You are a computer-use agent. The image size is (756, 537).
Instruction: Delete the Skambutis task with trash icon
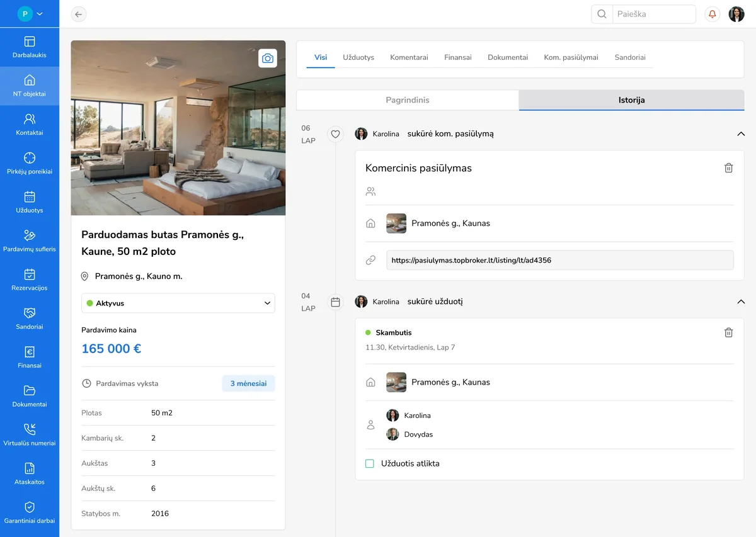tap(728, 332)
